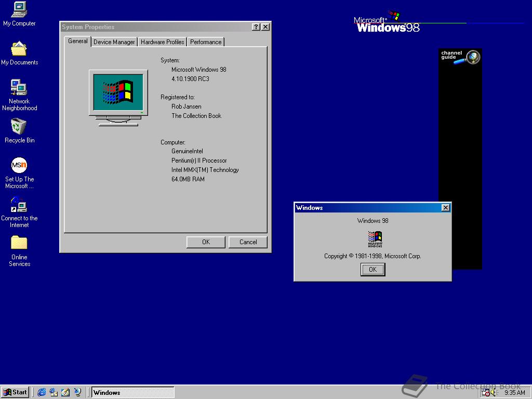Open the channel guide on Channel Bar

pyautogui.click(x=460, y=57)
